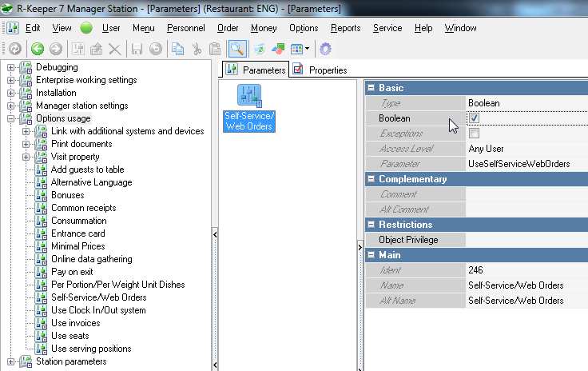This screenshot has height=371, width=588.
Task: Expand Enterprise working settings node
Action: pos(10,80)
